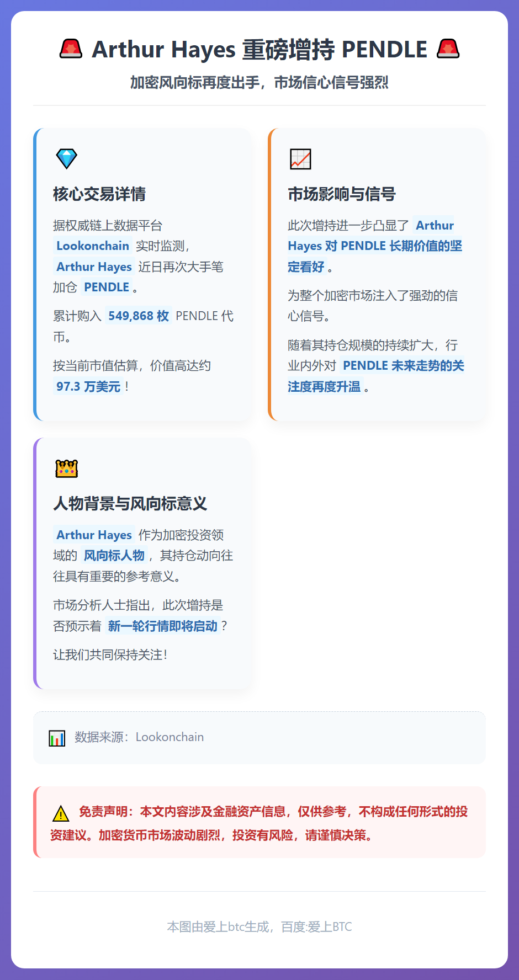
Task: Click text '按当前市值估算，价值高达约'
Action: [132, 366]
